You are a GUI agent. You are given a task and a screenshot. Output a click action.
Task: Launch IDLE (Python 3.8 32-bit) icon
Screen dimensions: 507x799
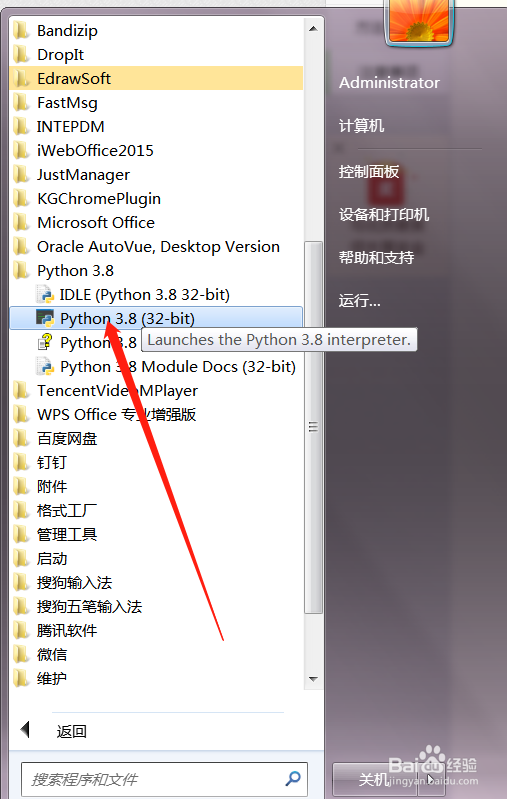pos(45,295)
